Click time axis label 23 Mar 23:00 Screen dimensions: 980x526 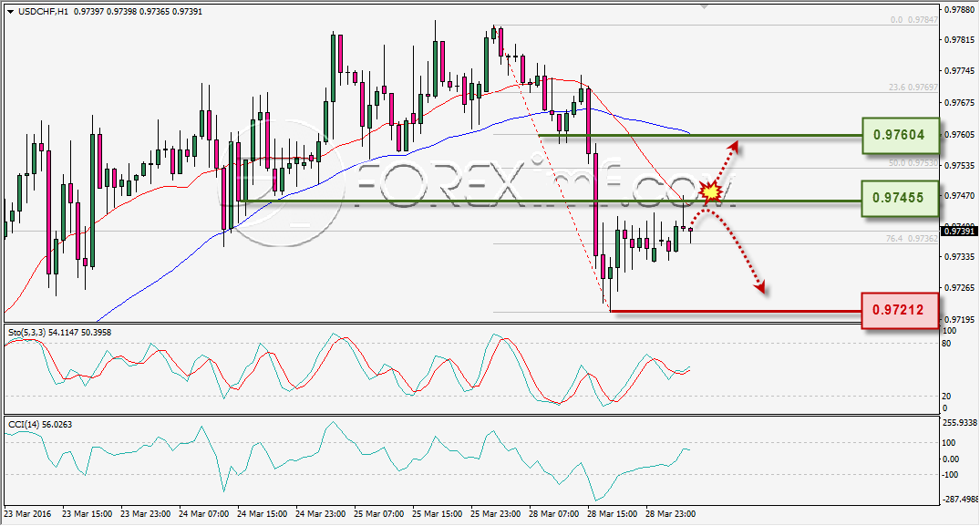(145, 513)
